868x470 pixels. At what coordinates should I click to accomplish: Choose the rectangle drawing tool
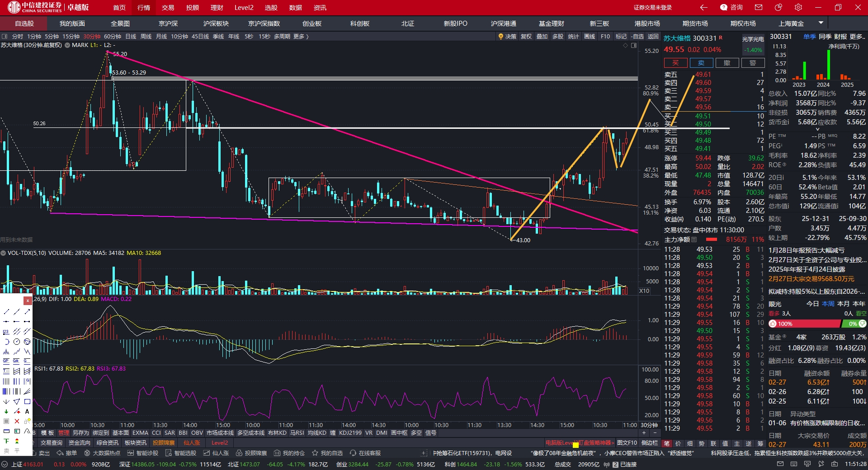click(x=27, y=401)
